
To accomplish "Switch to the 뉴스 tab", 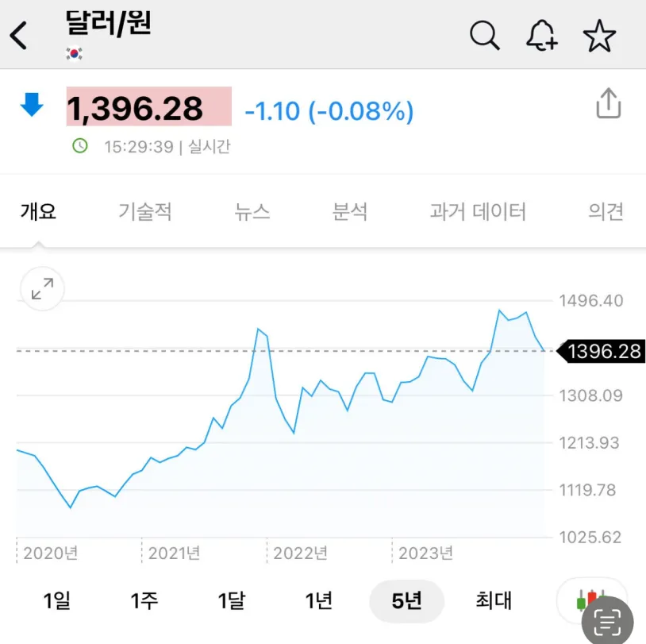I will [x=252, y=212].
